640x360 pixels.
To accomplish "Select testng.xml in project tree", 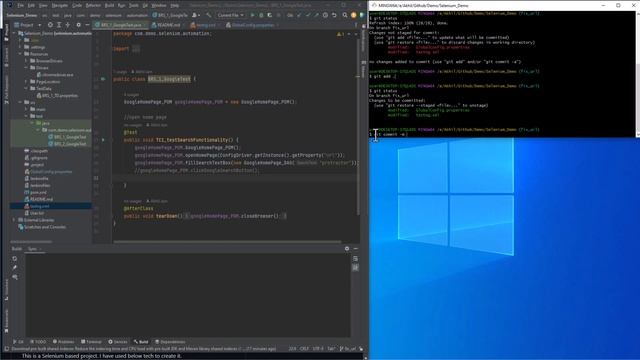I will point(37,206).
